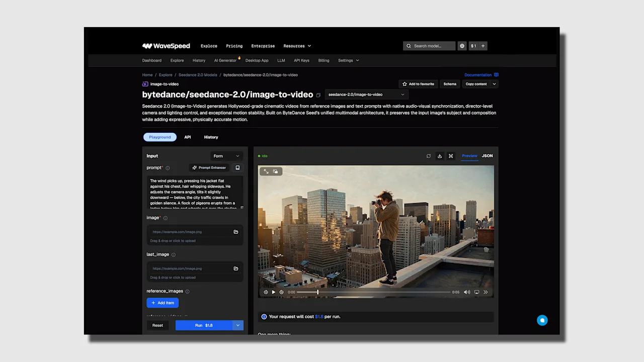Switch to the JSON output view
This screenshot has height=362, width=644.
487,156
